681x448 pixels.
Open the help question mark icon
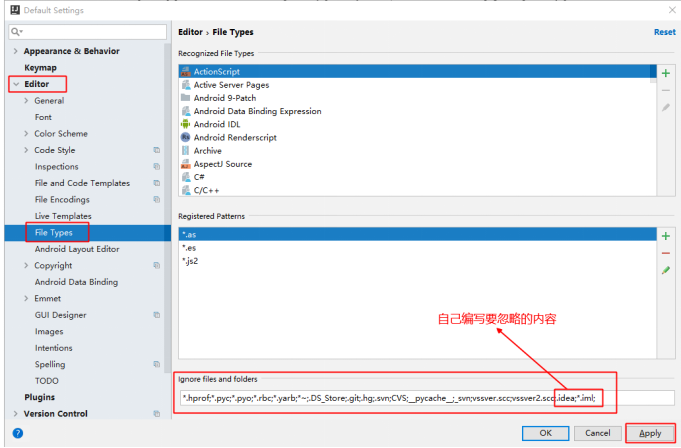(18, 433)
